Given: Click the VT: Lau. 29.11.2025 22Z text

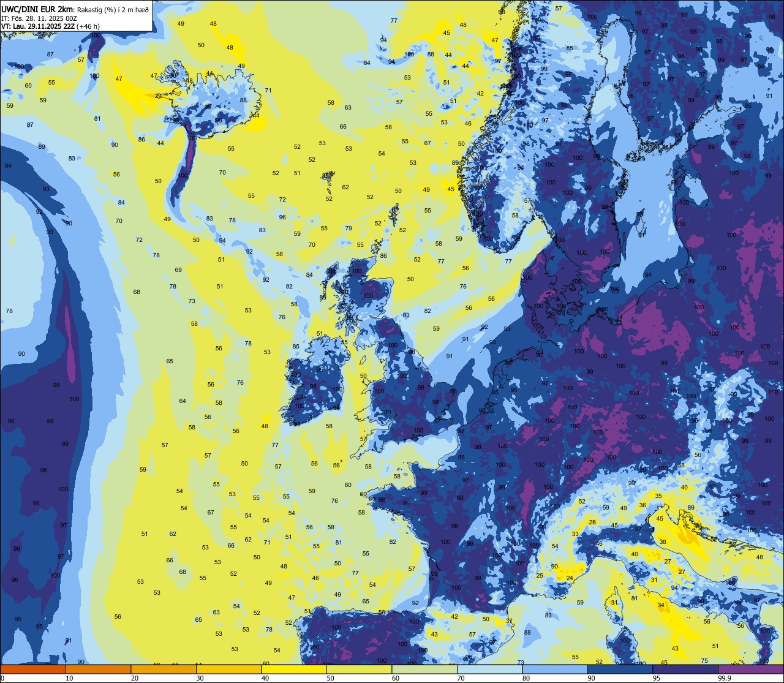Looking at the screenshot, I should (x=38, y=26).
